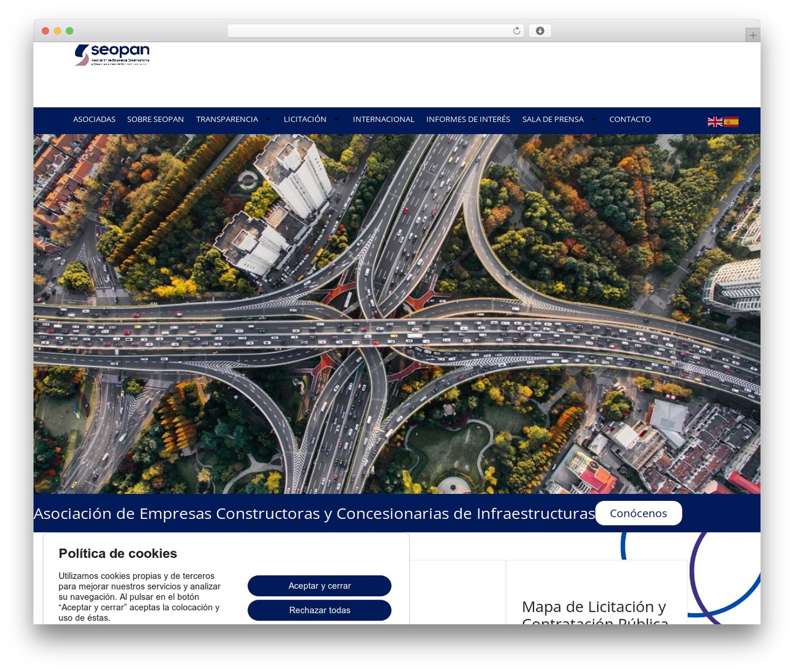Open the Contacto page
Screen dimensions: 794x672
[630, 120]
